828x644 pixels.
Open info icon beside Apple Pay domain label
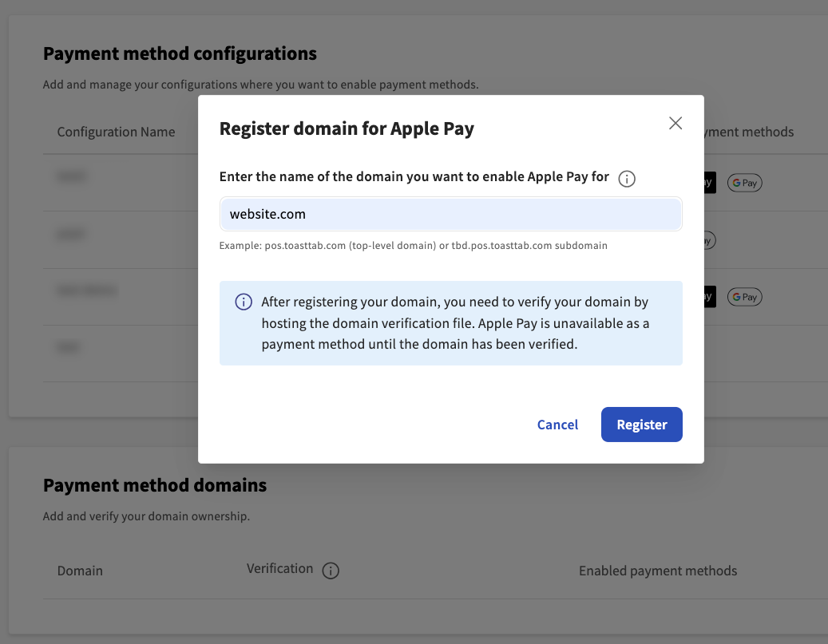click(627, 179)
